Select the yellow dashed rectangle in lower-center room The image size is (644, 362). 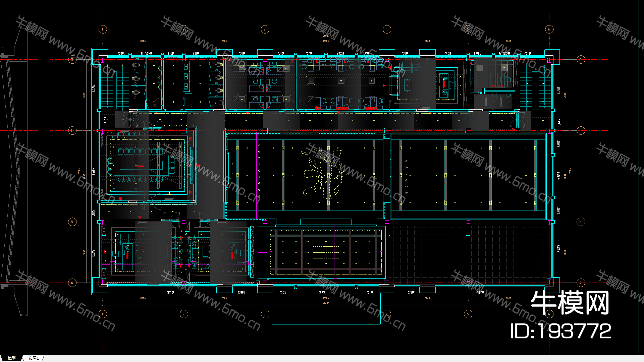point(326,252)
